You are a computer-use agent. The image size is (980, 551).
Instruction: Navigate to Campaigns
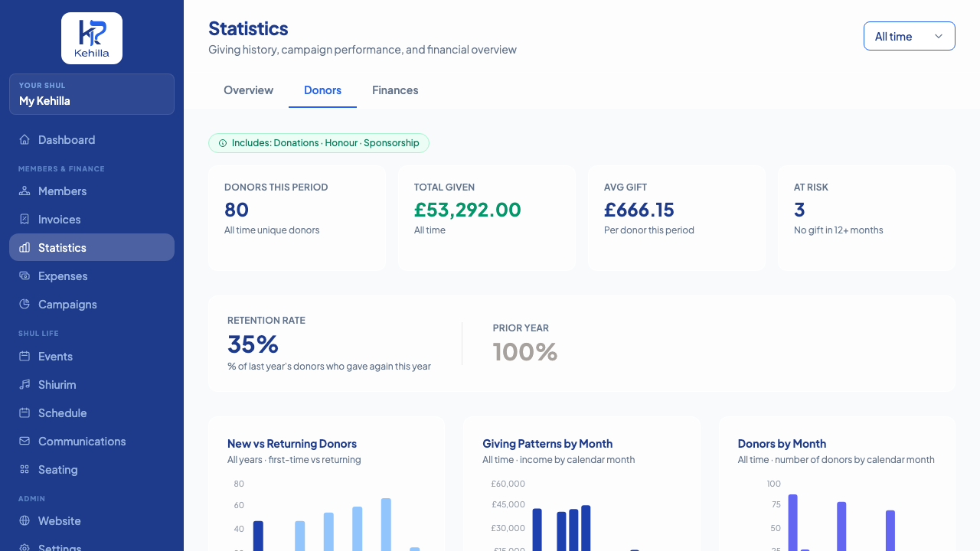[x=92, y=305]
